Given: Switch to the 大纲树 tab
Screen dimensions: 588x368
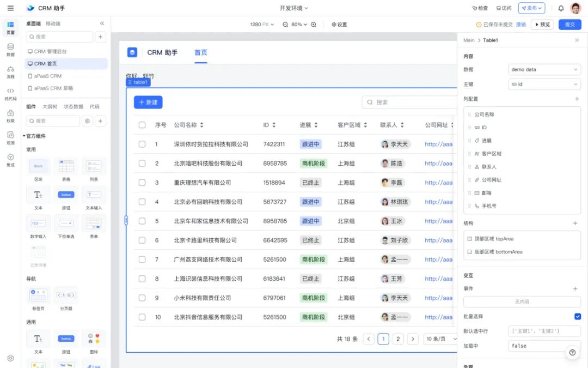Looking at the screenshot, I should coord(50,107).
